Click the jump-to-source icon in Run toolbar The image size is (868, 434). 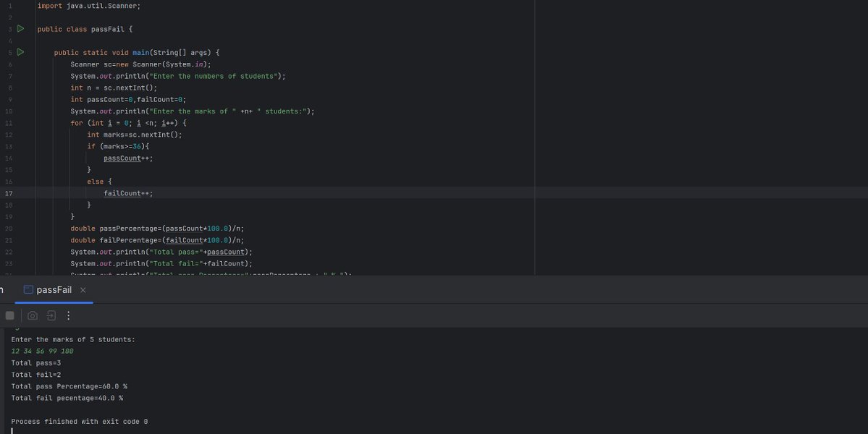tap(50, 315)
